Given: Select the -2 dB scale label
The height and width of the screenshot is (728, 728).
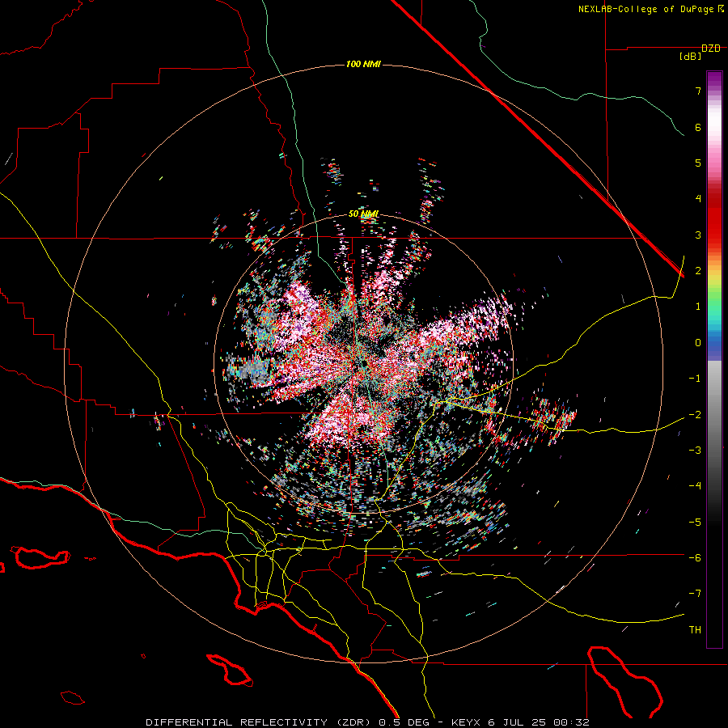Looking at the screenshot, I should coord(695,414).
